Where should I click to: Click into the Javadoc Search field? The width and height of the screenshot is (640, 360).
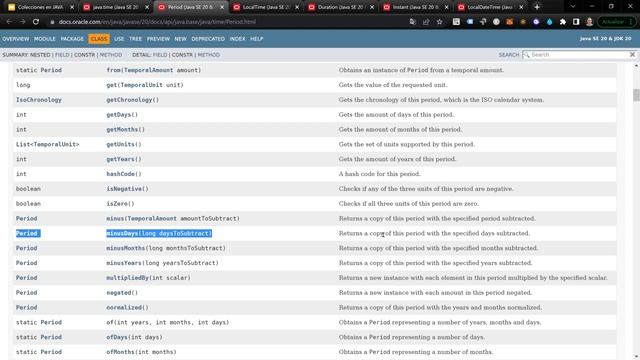pyautogui.click(x=579, y=54)
